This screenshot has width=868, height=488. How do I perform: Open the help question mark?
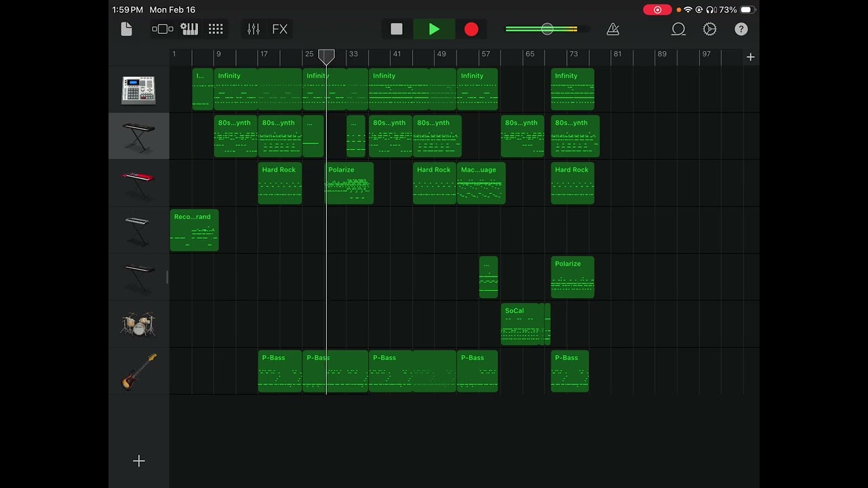point(741,29)
